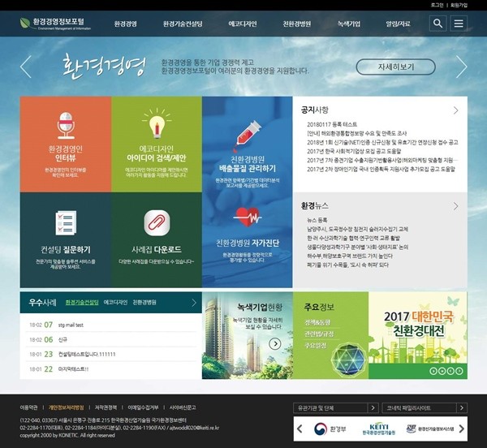Go to previous banner slide arrow
Screen dimensions: 487x448
point(26,67)
